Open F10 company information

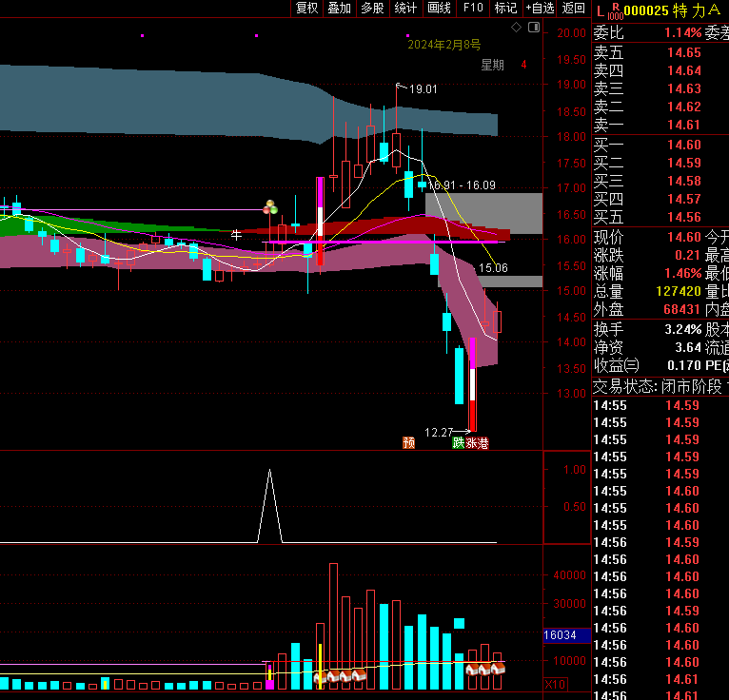point(473,8)
